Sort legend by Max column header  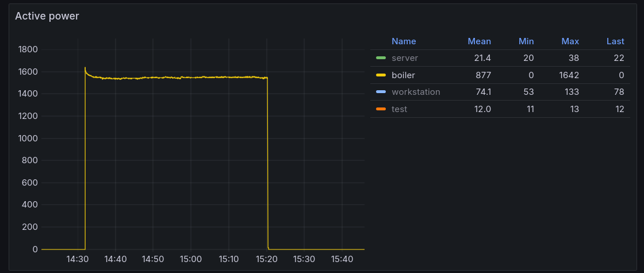570,41
